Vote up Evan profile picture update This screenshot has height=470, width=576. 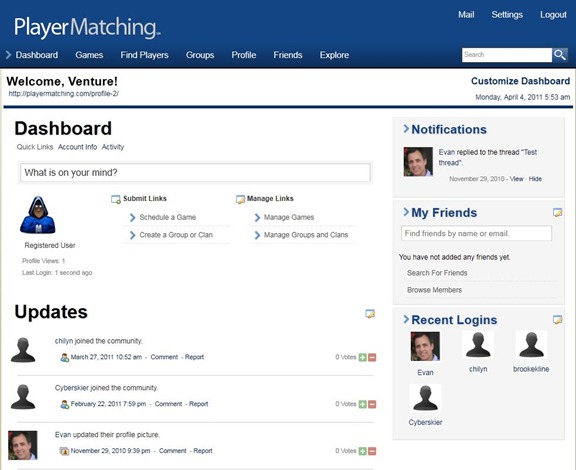tap(363, 451)
